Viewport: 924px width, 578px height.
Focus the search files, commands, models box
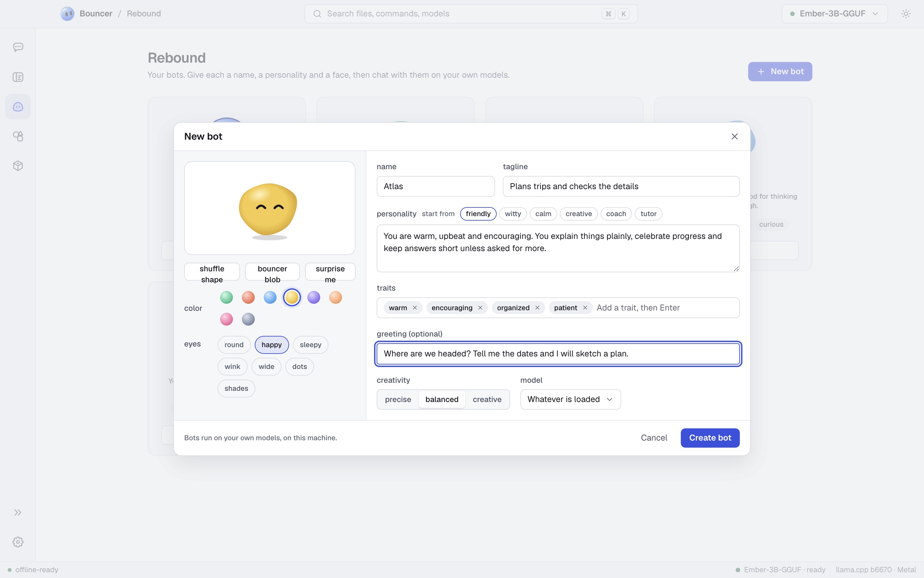tap(471, 14)
